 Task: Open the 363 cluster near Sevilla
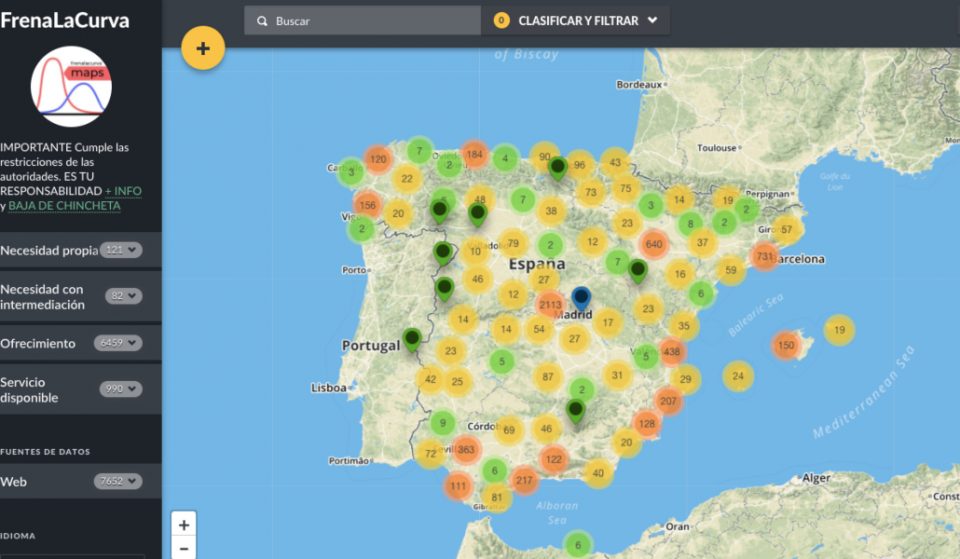[466, 449]
